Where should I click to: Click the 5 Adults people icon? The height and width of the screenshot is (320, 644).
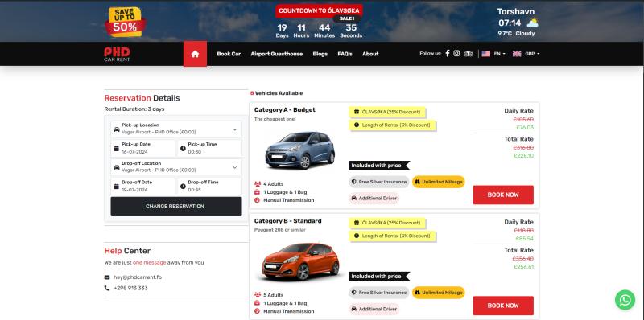tap(258, 295)
